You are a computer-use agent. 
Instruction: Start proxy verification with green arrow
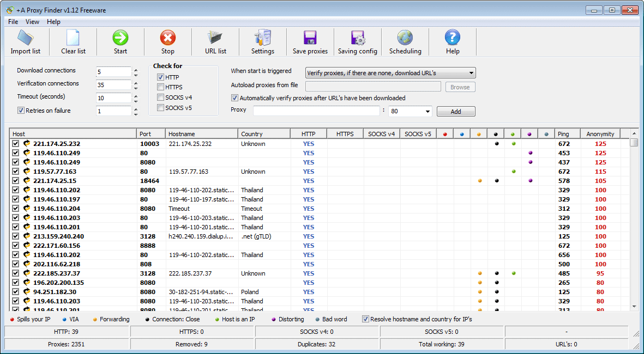point(121,38)
